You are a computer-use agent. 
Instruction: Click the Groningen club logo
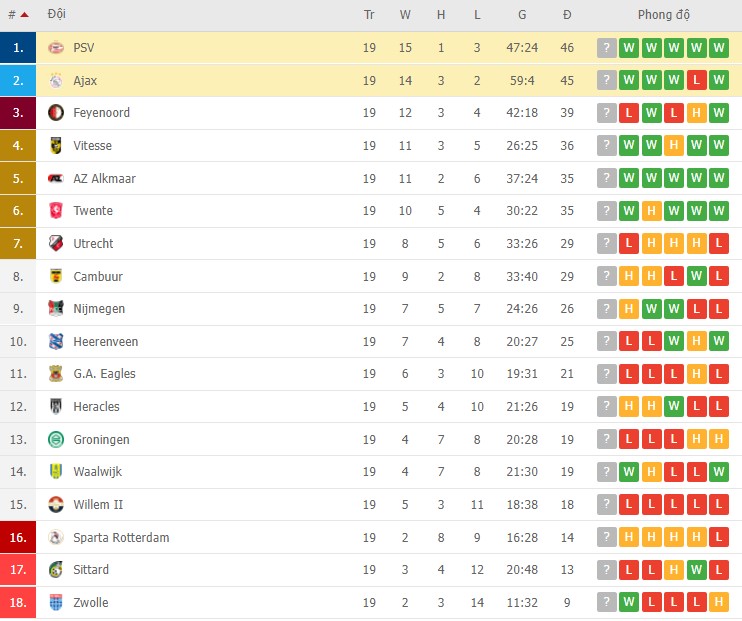(56, 440)
